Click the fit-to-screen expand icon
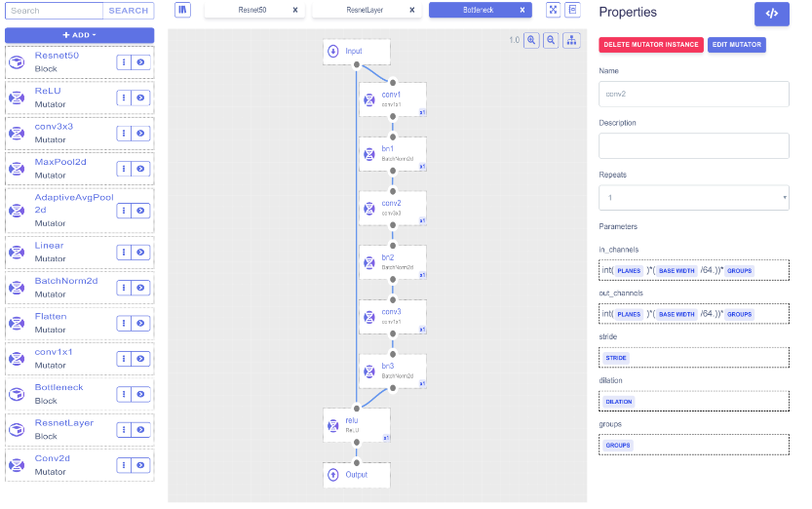Viewport: 812px width, 509px height. click(553, 10)
